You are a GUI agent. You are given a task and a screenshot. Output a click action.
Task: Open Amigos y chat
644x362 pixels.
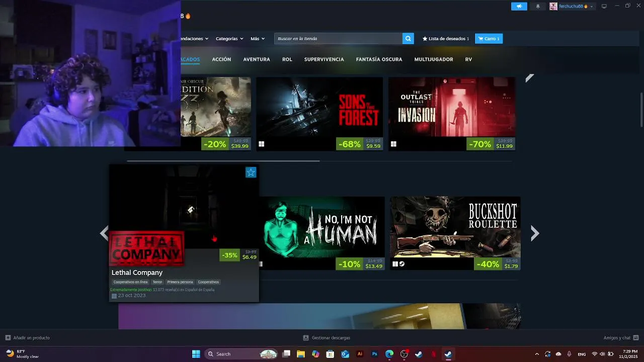point(621,338)
